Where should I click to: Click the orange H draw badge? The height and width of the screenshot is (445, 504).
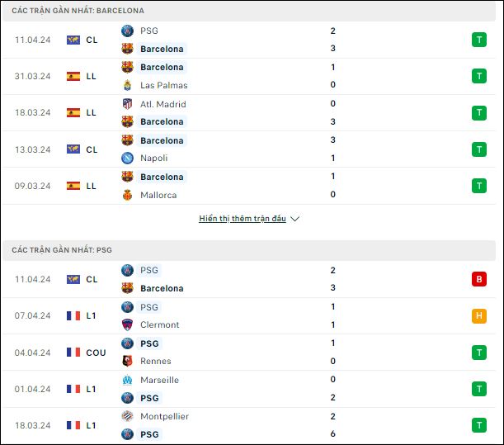[x=479, y=315]
